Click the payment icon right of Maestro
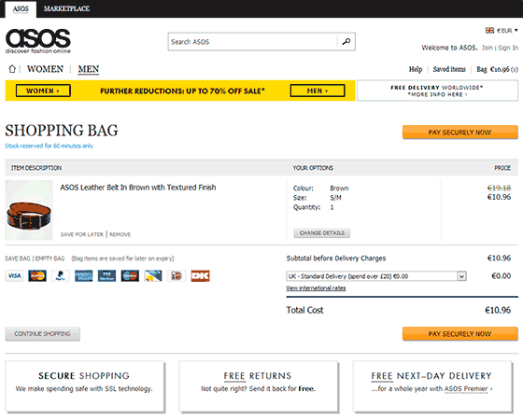The width and height of the screenshot is (523, 420). click(153, 276)
